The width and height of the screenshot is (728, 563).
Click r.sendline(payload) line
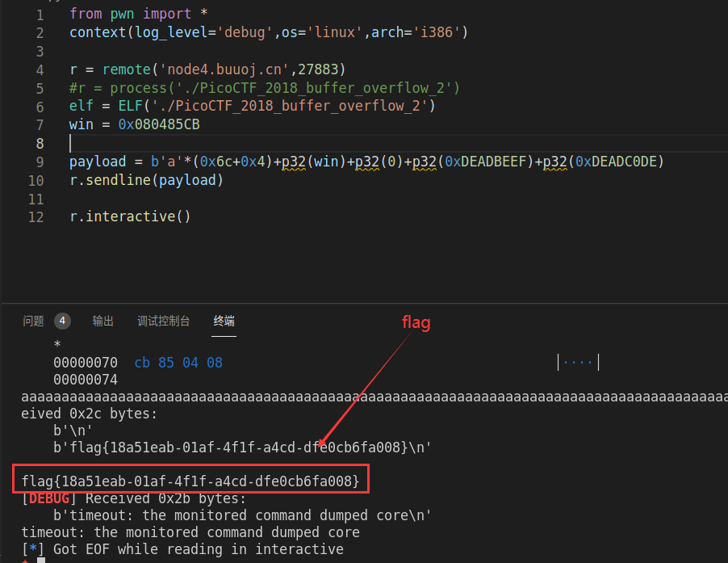click(x=147, y=180)
